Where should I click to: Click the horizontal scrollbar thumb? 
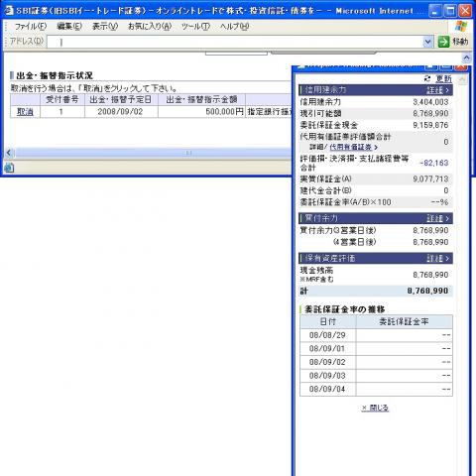tap(188, 153)
